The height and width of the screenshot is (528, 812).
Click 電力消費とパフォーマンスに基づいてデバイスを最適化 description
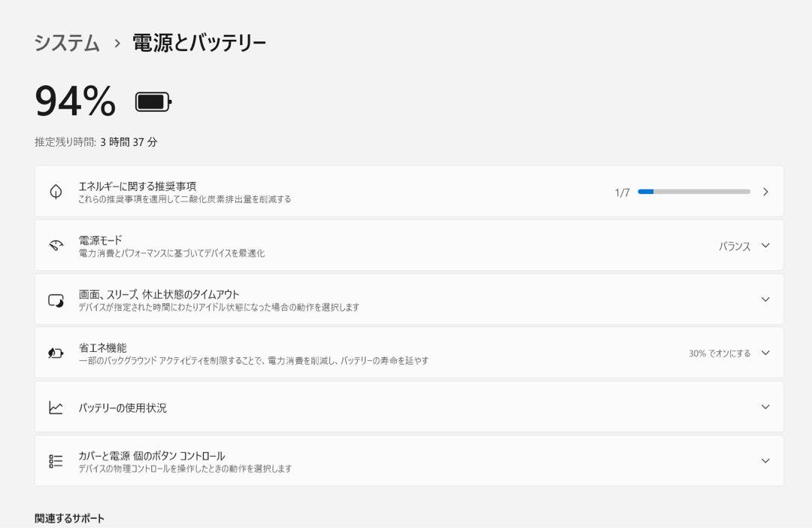[x=171, y=253]
